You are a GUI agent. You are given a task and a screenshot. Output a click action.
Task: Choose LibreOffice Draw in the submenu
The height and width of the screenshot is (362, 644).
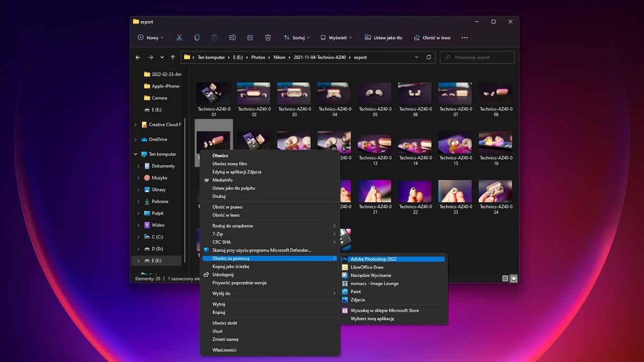tap(393, 267)
